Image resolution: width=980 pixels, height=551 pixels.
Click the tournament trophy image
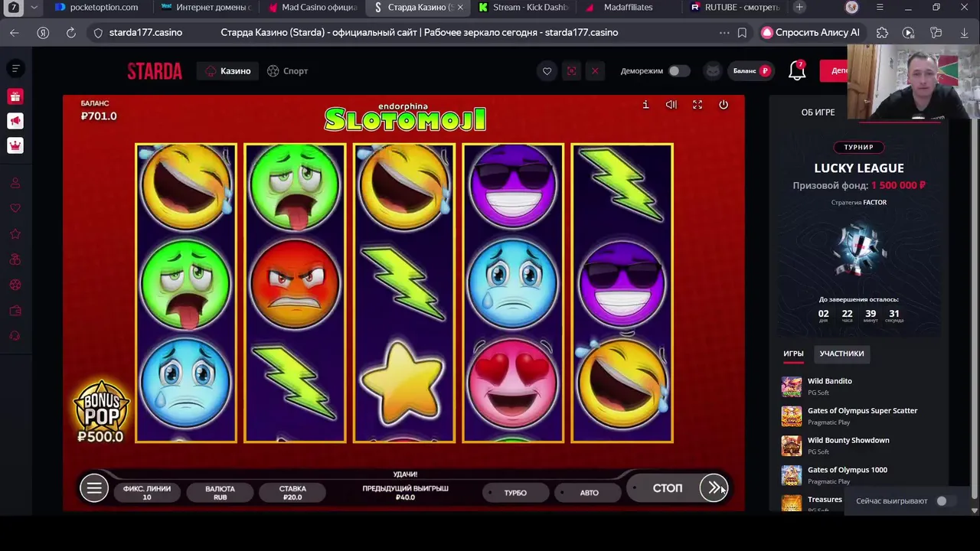(x=858, y=250)
